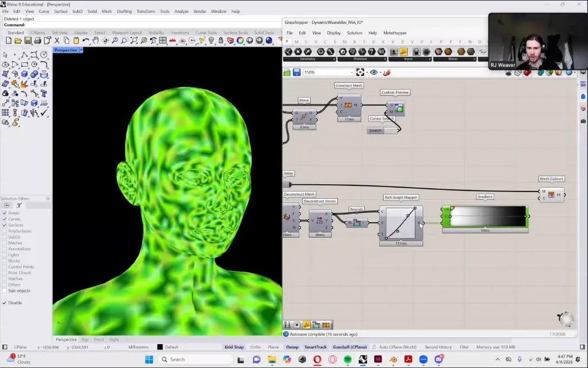This screenshot has height=368, width=588.
Task: Click the red car Set View icon
Action: click(x=173, y=41)
